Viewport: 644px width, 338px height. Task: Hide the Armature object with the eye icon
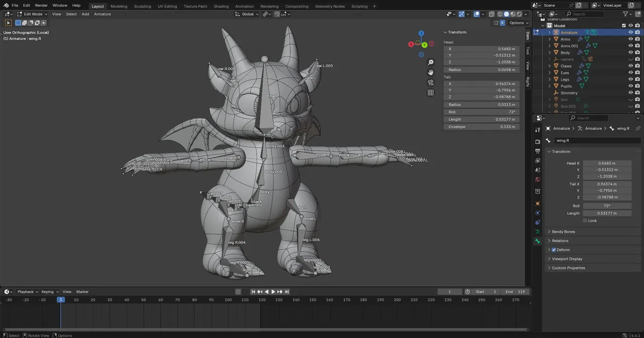(x=631, y=32)
